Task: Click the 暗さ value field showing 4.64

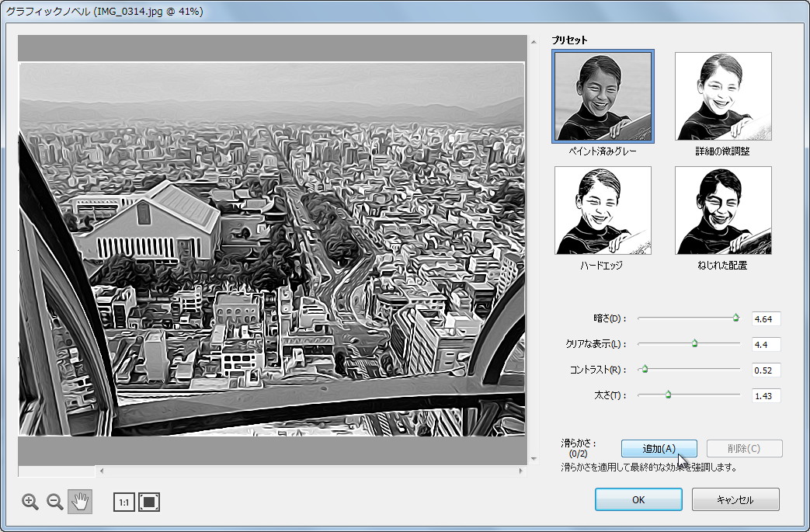Action: coord(766,318)
